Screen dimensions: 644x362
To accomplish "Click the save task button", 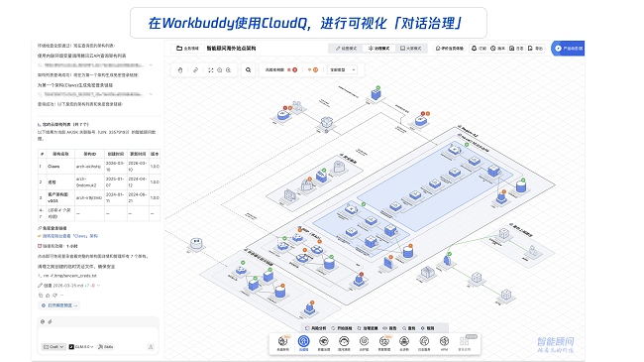I will (516, 49).
